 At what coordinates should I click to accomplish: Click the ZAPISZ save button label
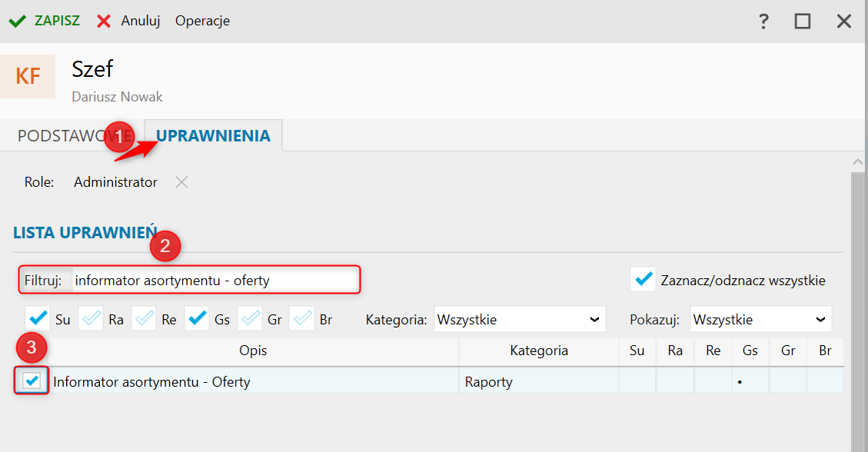click(57, 21)
